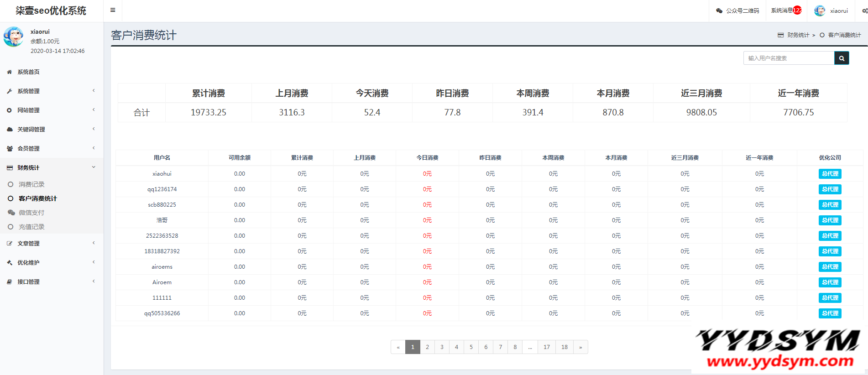Select 消费记录 in the sidebar
This screenshot has height=375, width=868.
click(x=31, y=184)
